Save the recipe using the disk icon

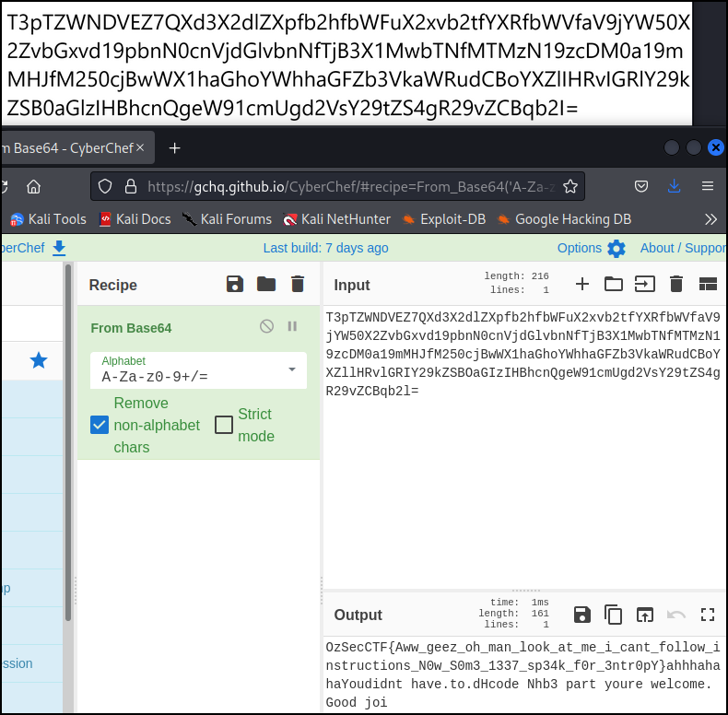235,284
